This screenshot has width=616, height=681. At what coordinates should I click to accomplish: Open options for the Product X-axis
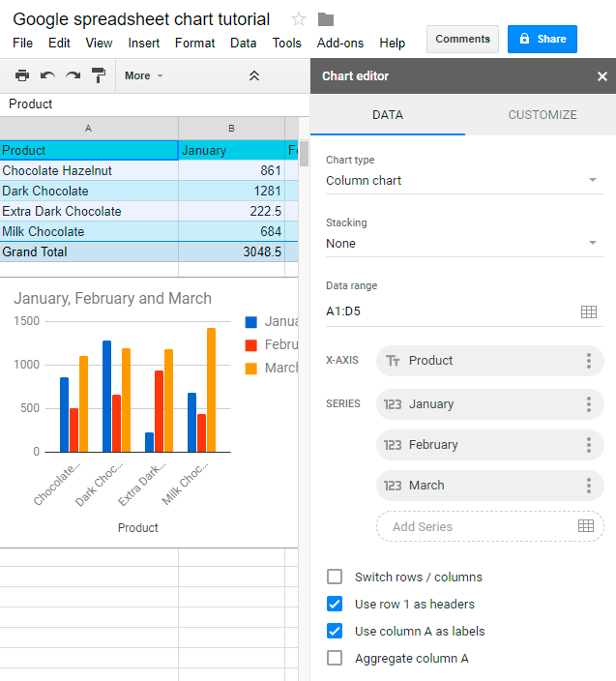click(589, 361)
